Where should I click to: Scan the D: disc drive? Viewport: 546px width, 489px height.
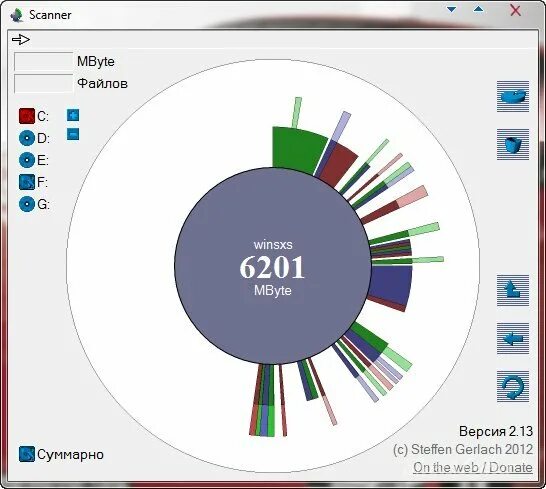[26, 138]
